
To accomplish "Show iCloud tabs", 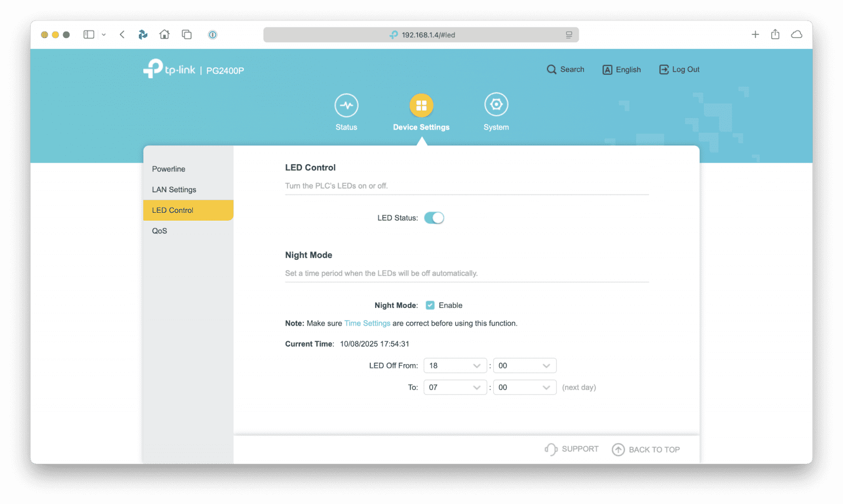I will 797,35.
